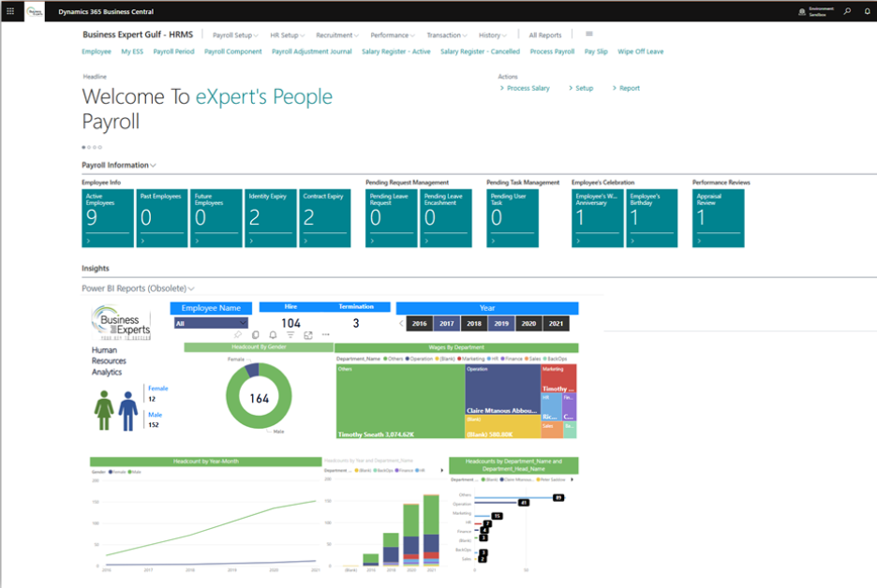Set alert using the visual bell icon
Image resolution: width=877 pixels, height=588 pixels.
tap(273, 335)
